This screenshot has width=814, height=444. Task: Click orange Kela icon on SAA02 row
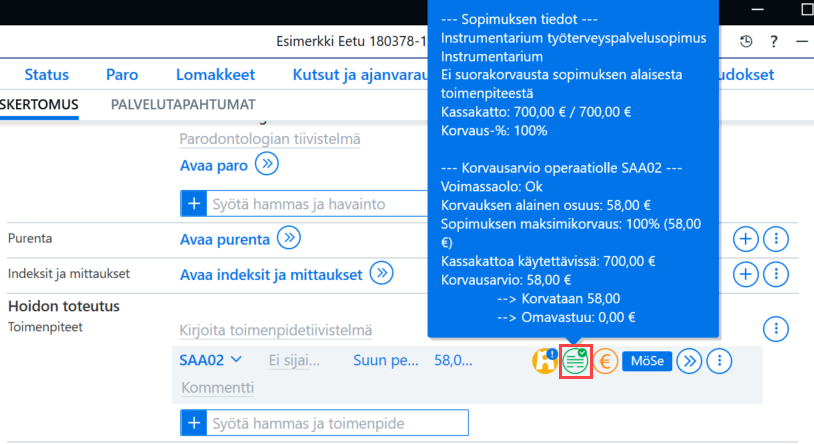point(545,360)
